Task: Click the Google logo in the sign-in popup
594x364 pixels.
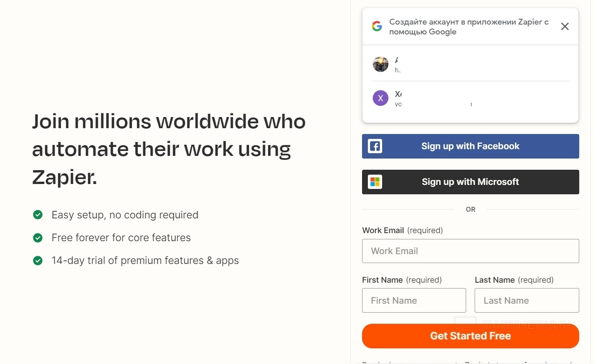Action: (x=377, y=26)
